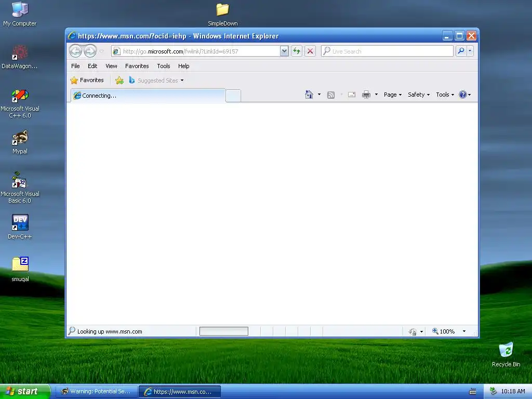
Task: Switch to Warning: Potential Se... taskbar window
Action: (96, 392)
